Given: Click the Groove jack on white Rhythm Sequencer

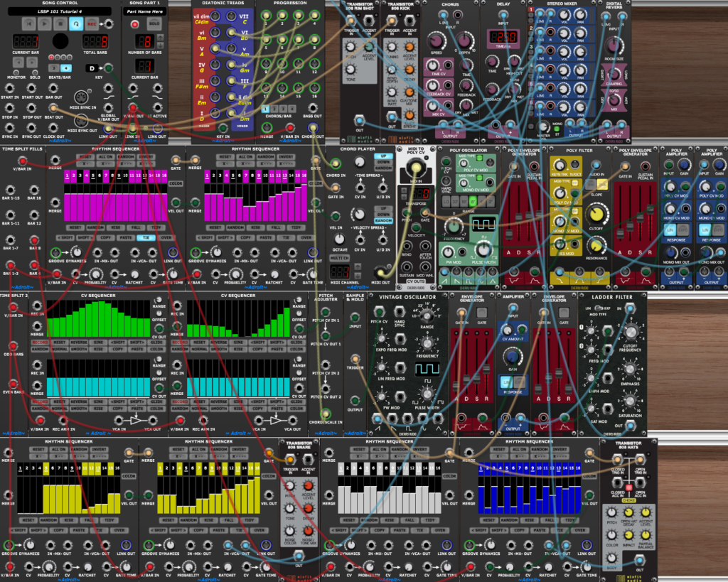Looking at the screenshot, I should click(x=329, y=545).
